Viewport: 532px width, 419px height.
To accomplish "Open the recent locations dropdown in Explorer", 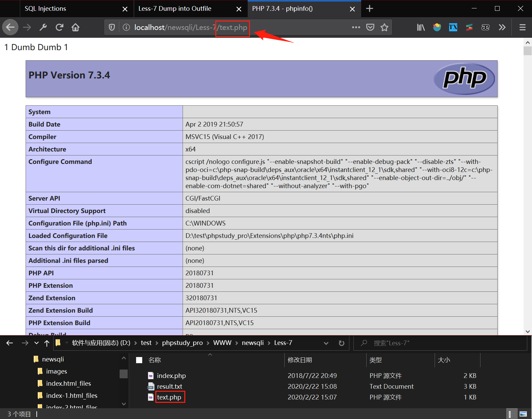I will coord(36,343).
